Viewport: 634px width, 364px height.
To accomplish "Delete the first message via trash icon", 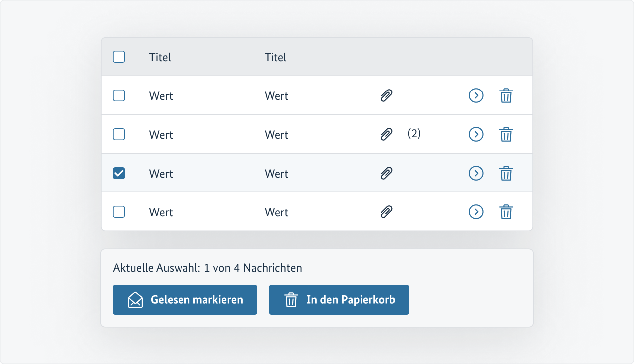I will pyautogui.click(x=506, y=95).
